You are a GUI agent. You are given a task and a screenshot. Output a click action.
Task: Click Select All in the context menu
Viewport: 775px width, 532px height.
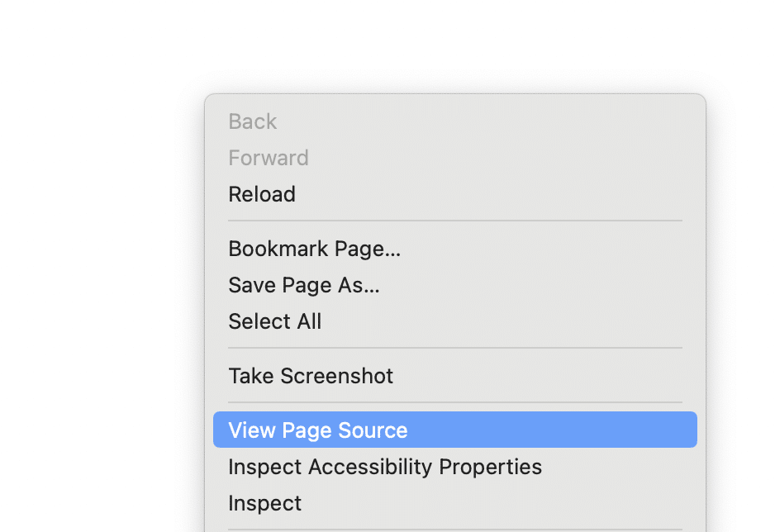275,321
